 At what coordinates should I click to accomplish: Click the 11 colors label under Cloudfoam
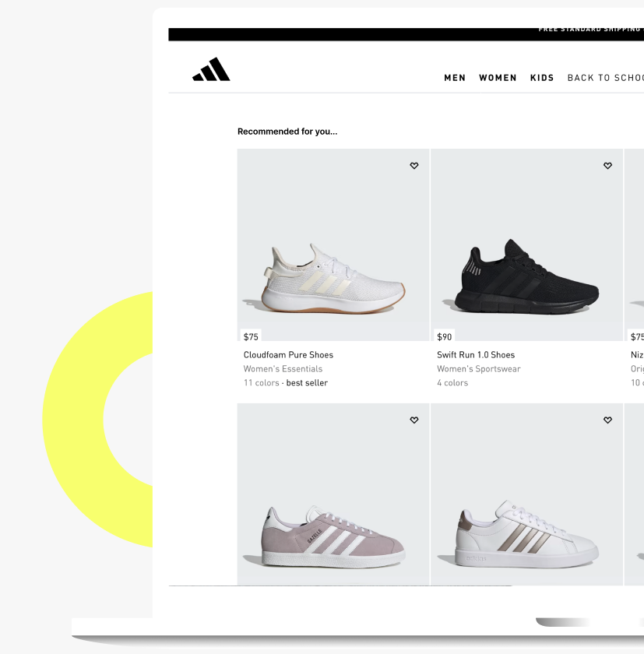click(x=261, y=383)
